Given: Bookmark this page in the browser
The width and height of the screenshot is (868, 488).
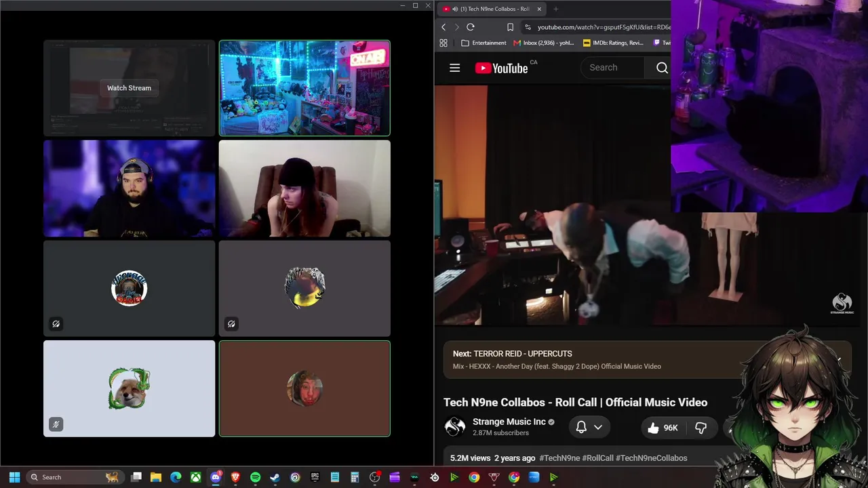Looking at the screenshot, I should point(510,27).
